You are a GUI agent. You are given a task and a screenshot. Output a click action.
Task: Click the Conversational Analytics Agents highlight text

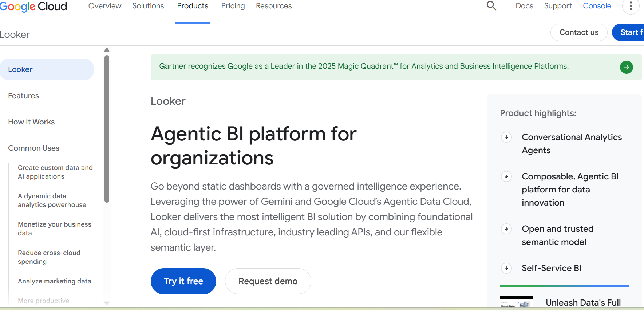click(572, 144)
